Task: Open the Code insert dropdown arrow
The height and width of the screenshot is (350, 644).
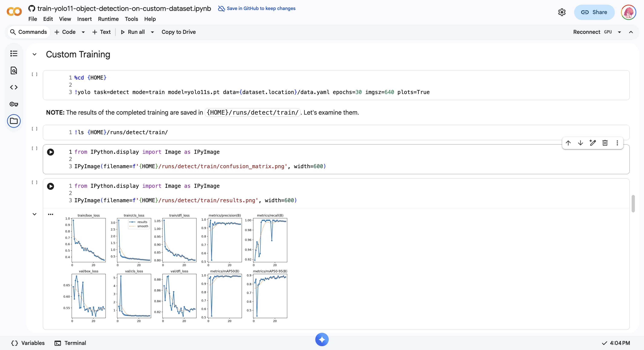Action: [83, 32]
